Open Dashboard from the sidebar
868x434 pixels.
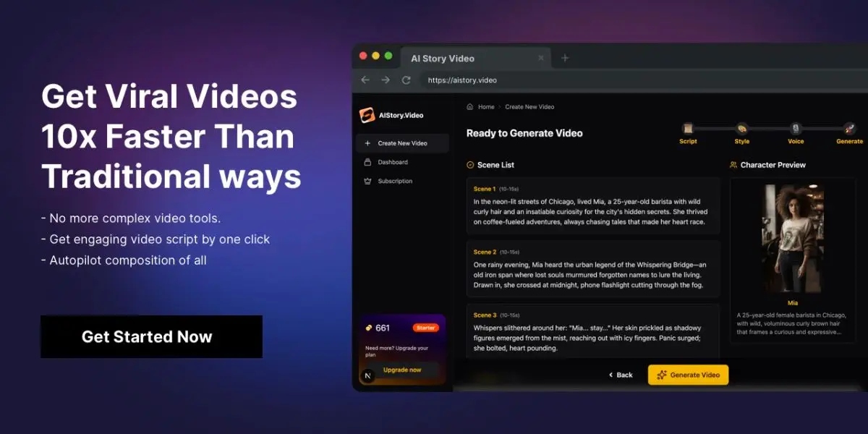[x=402, y=162]
